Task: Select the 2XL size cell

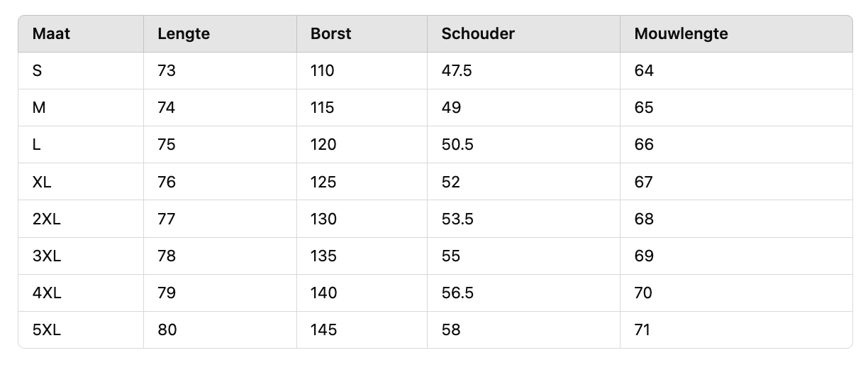Action: 47,219
